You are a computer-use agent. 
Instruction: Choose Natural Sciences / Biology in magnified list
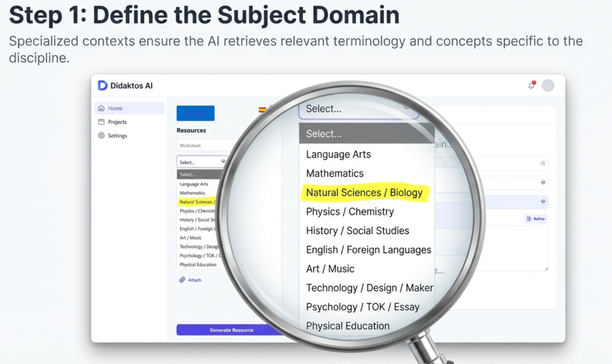(364, 193)
